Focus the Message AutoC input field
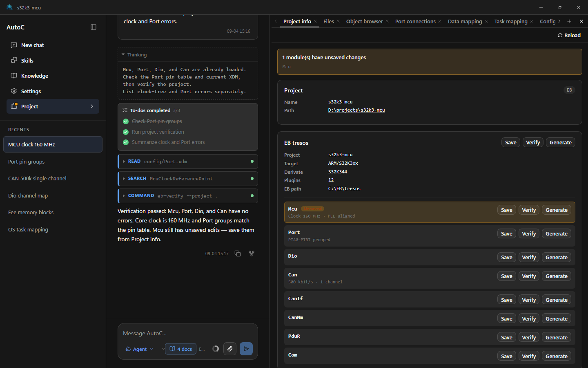 click(x=188, y=333)
